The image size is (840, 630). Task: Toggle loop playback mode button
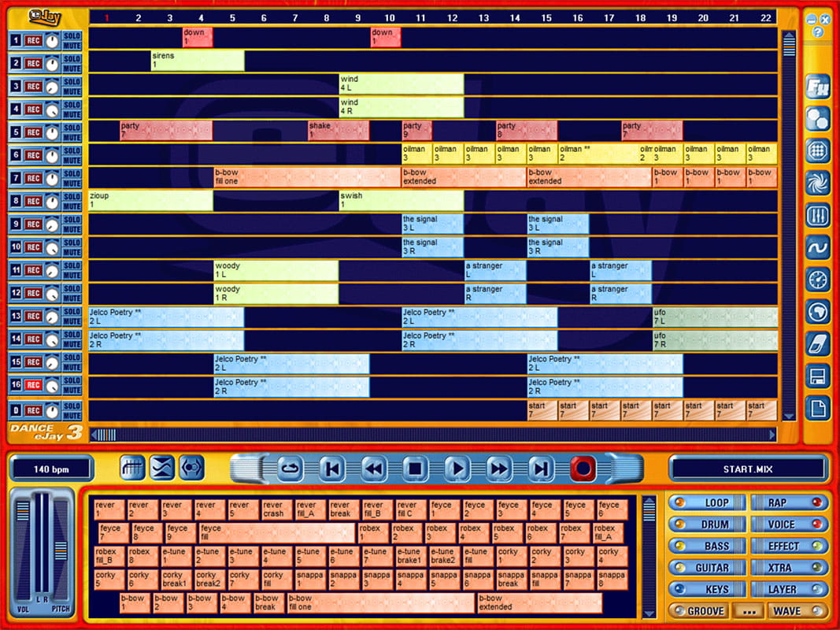pos(289,469)
